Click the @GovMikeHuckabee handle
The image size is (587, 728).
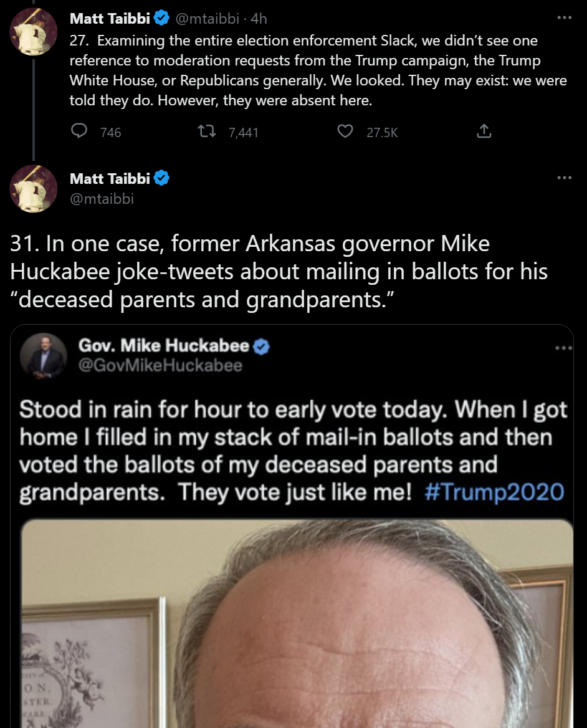pos(161,365)
